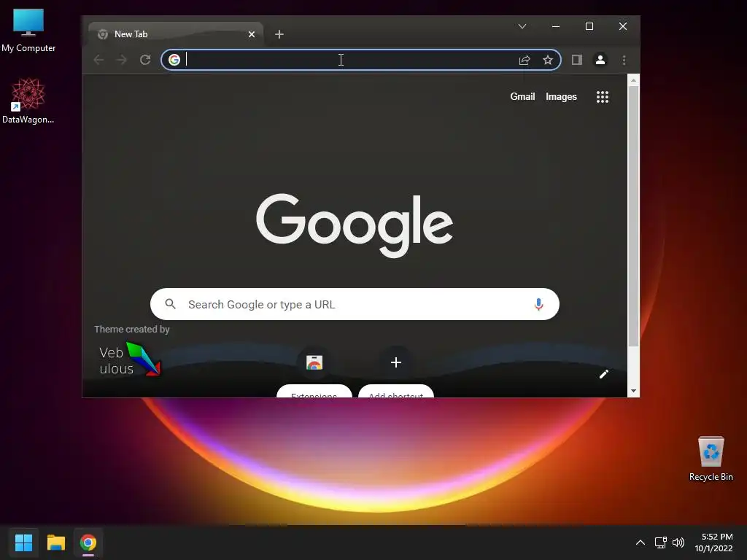The image size is (747, 560).
Task: Share this page using the share icon
Action: point(525,60)
